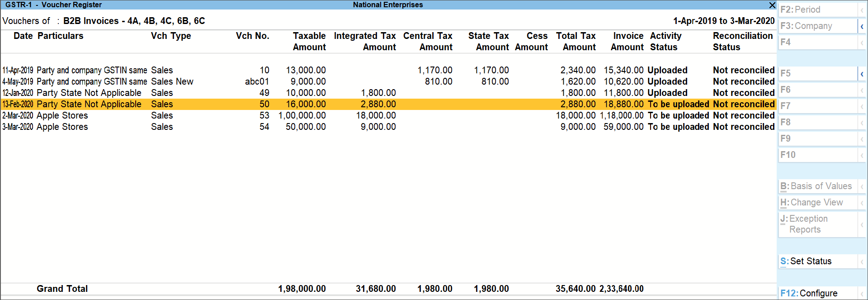This screenshot has height=300, width=868.
Task: Click the F7 side button
Action: click(818, 106)
